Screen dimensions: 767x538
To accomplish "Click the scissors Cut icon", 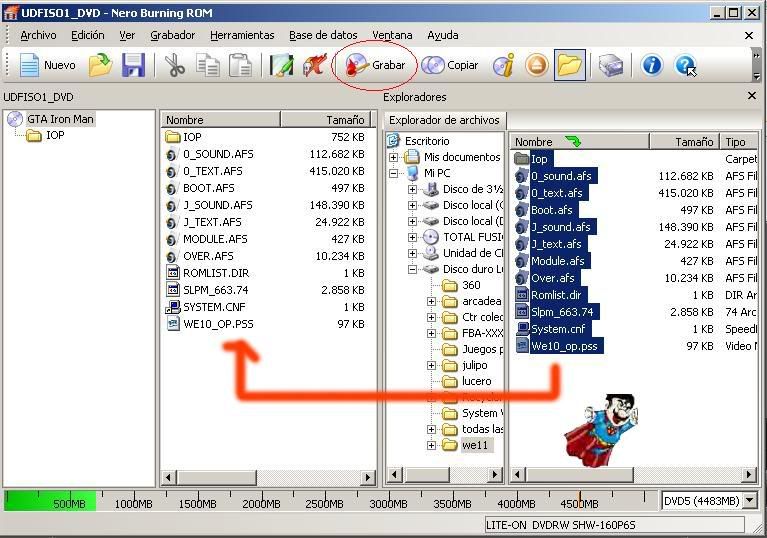I will pyautogui.click(x=175, y=65).
